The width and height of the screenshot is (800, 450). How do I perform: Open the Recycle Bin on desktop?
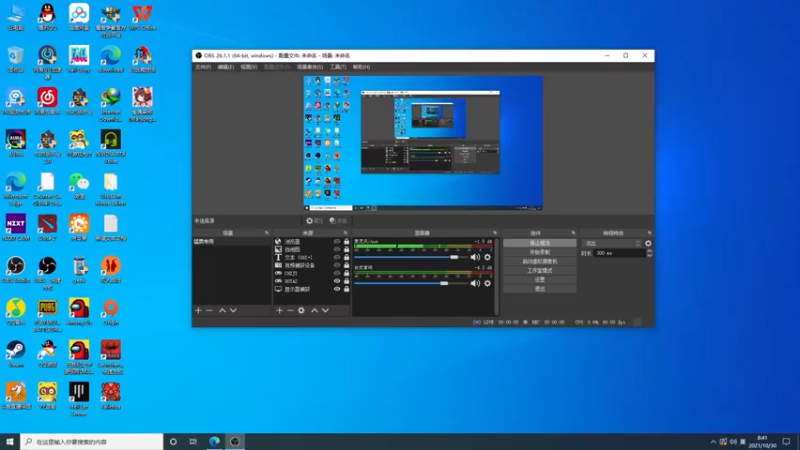pyautogui.click(x=16, y=59)
